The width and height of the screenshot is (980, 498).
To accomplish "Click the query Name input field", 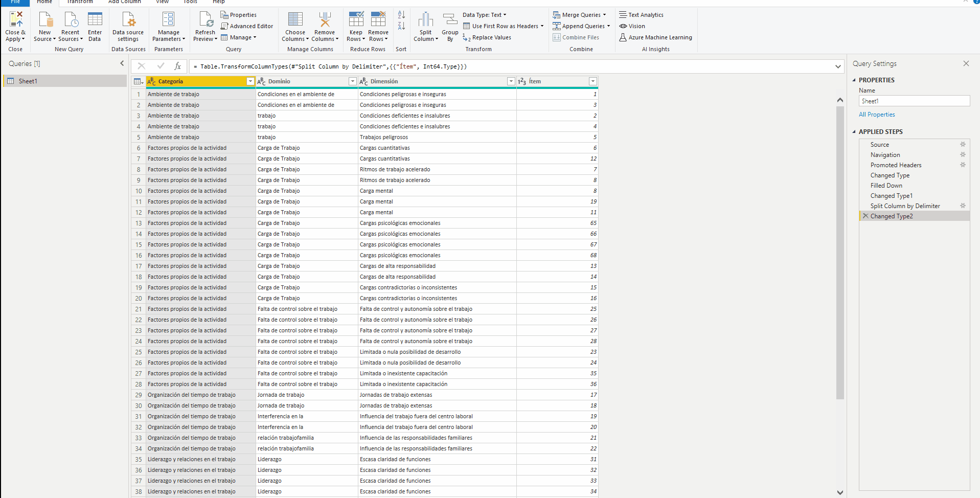I will tap(914, 101).
